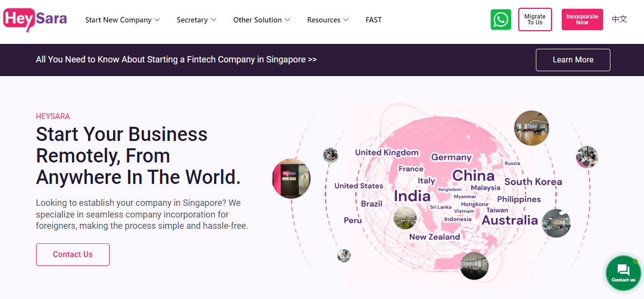
Task: Click the China label on the globe
Action: pyautogui.click(x=473, y=176)
